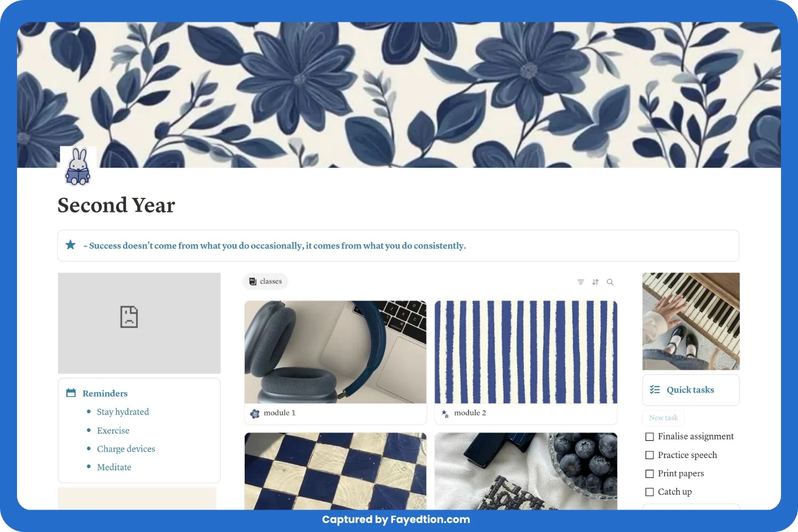This screenshot has width=798, height=532.
Task: Open the module 2 striped card
Action: pyautogui.click(x=526, y=362)
